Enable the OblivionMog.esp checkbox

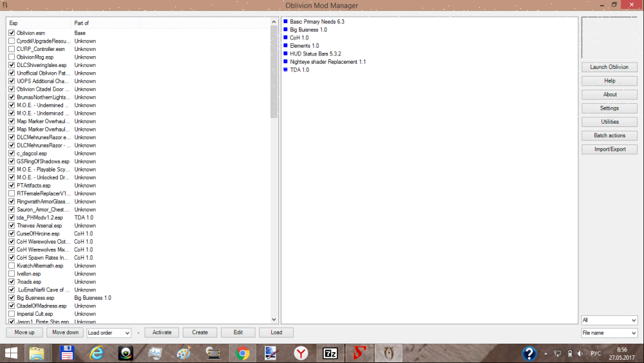coord(12,57)
